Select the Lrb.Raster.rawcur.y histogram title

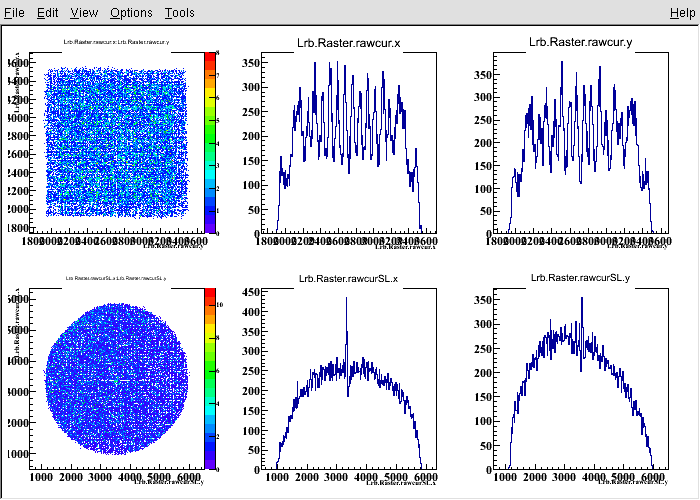click(x=580, y=42)
